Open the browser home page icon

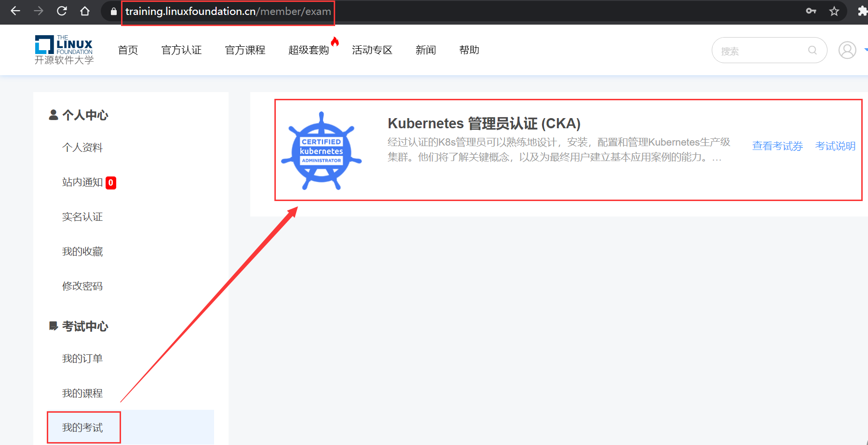click(85, 11)
